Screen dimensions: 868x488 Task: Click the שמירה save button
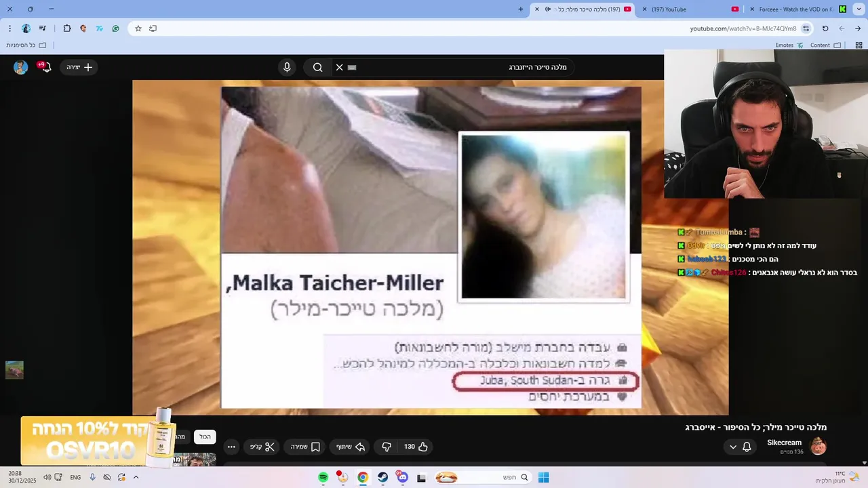pos(305,447)
